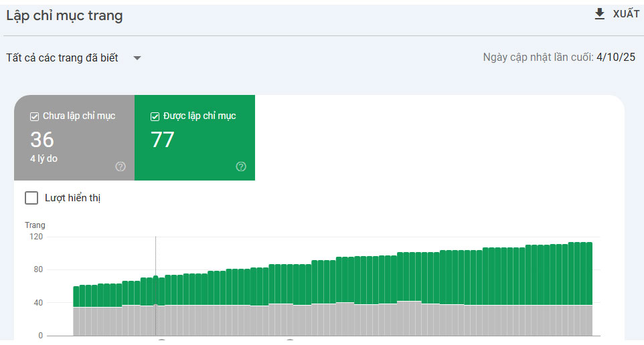The width and height of the screenshot is (644, 345).
Task: Click the XUẤT export text
Action: coord(626,14)
